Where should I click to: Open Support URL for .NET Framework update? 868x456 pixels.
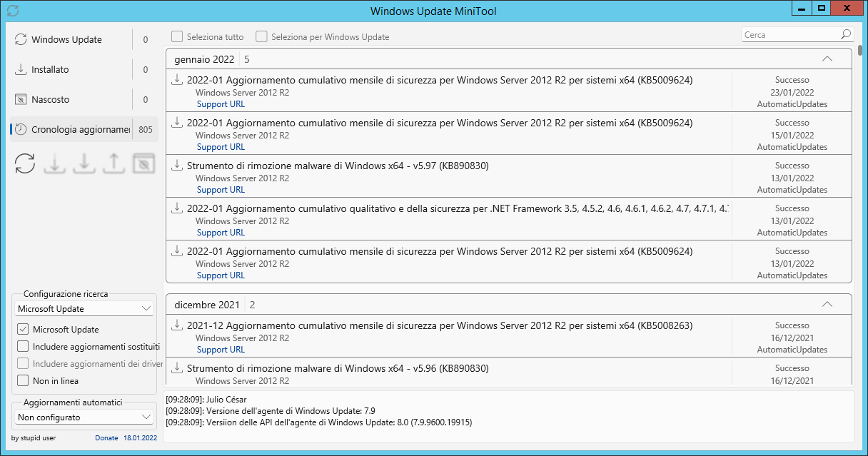221,233
